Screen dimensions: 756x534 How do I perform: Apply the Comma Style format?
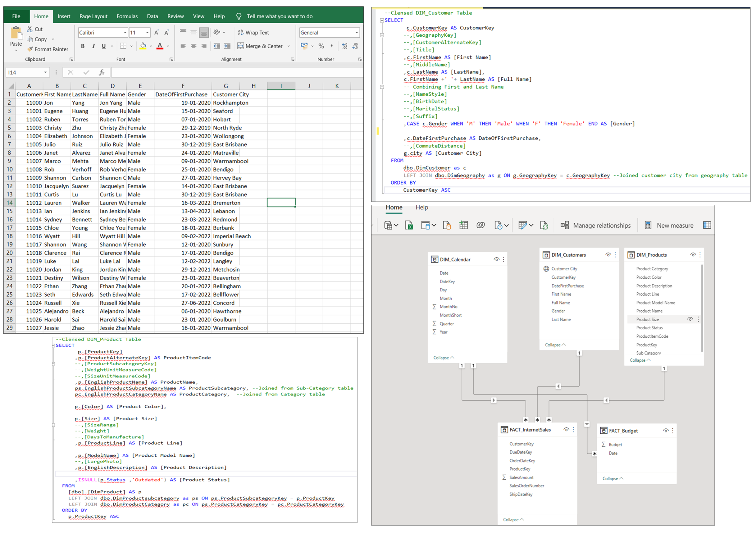[x=332, y=46]
